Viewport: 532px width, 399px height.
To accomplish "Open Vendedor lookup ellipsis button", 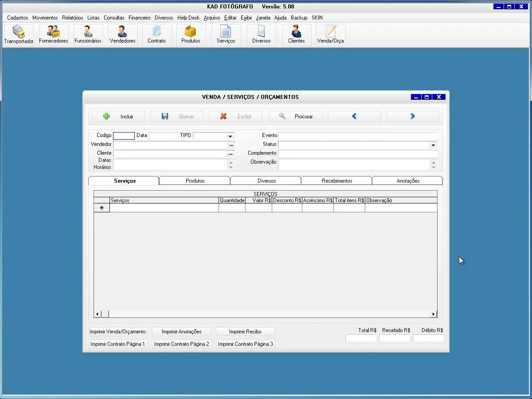I will pyautogui.click(x=231, y=145).
